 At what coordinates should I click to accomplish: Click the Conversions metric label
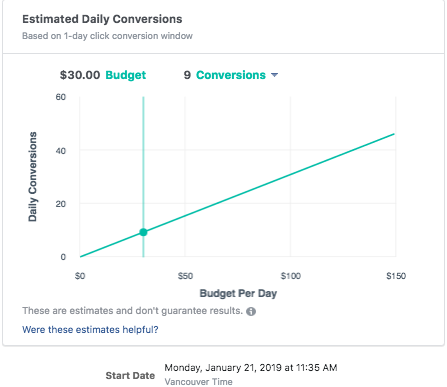231,75
